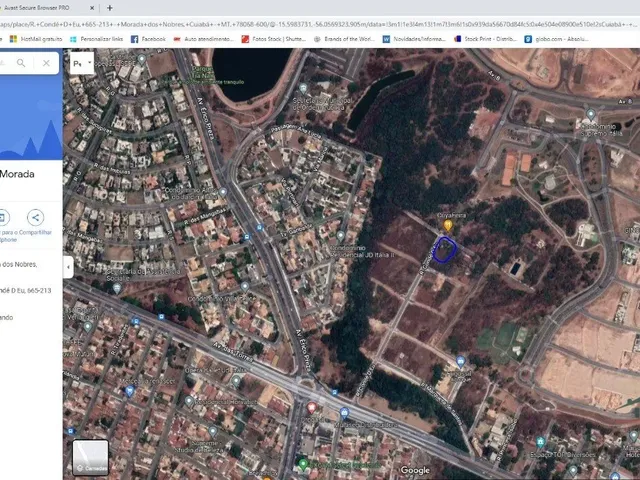The width and height of the screenshot is (640, 480).
Task: Open the Facebook bookmark
Action: pyautogui.click(x=149, y=39)
